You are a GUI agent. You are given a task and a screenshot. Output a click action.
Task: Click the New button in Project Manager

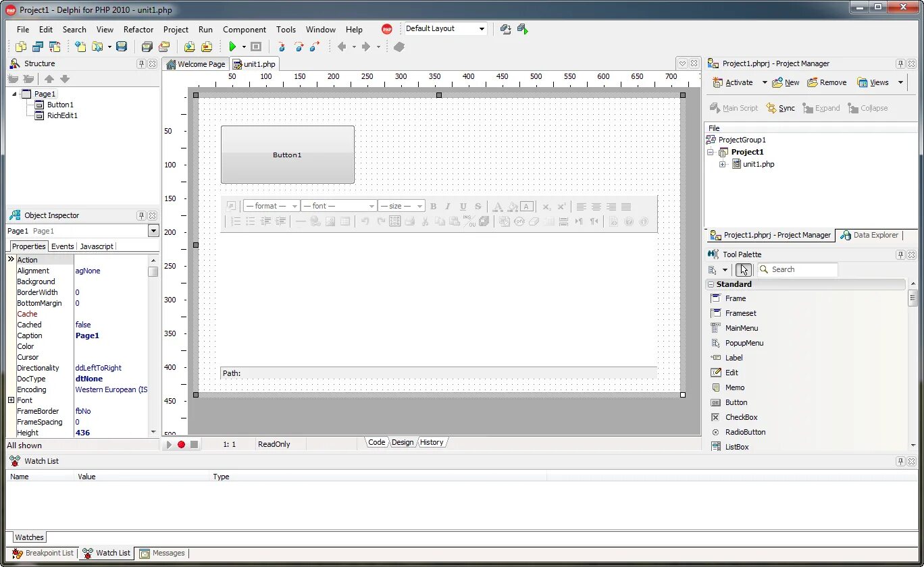[786, 82]
